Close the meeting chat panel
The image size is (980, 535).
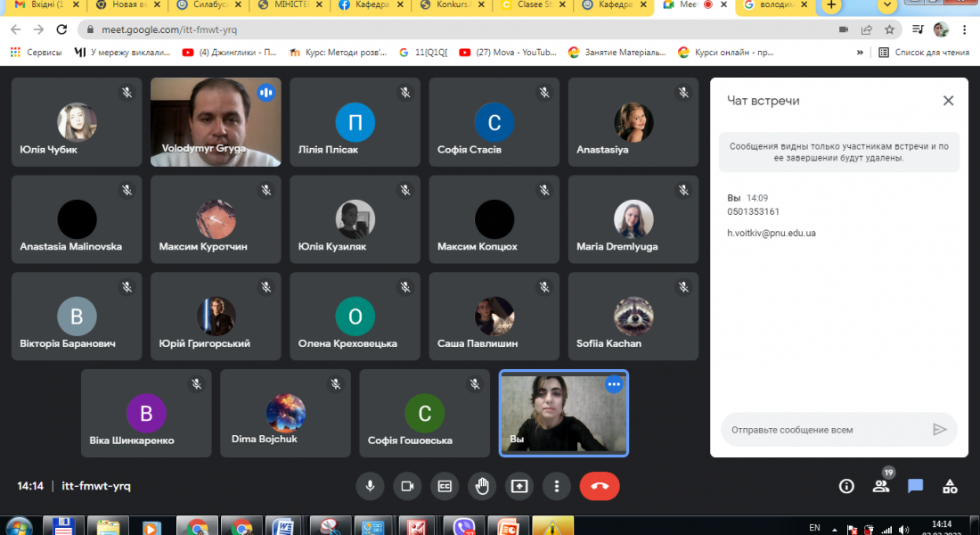point(948,101)
